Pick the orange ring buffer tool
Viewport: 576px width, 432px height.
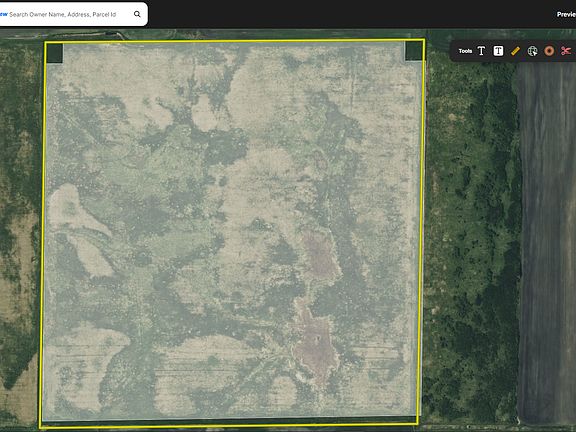click(x=549, y=51)
